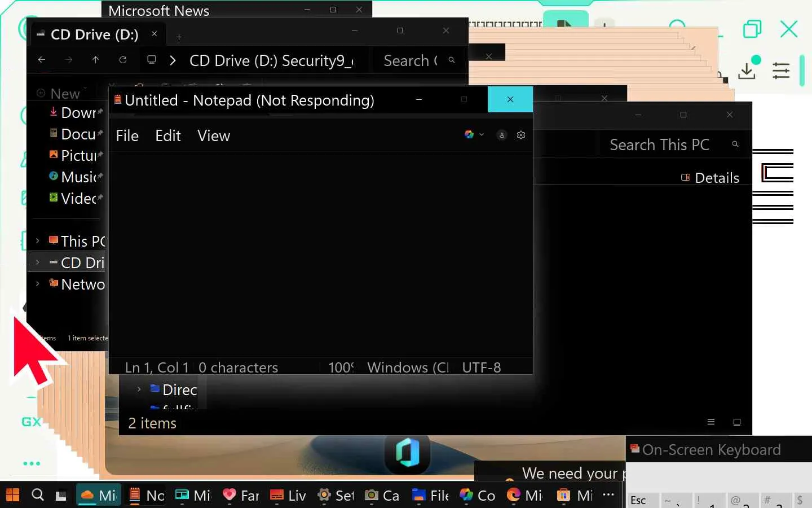Close the CD Drive (D:) tab
Image resolution: width=812 pixels, height=508 pixels.
pos(155,34)
